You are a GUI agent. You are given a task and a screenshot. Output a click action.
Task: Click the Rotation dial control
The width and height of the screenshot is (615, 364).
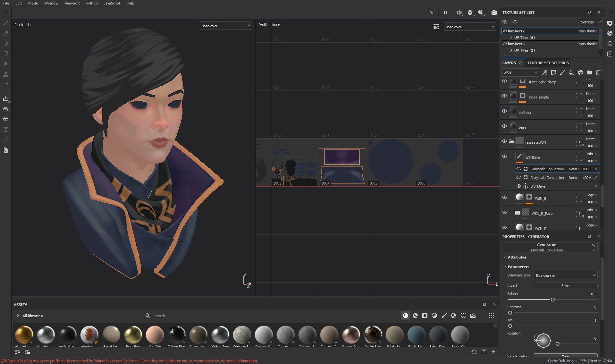coord(543,341)
